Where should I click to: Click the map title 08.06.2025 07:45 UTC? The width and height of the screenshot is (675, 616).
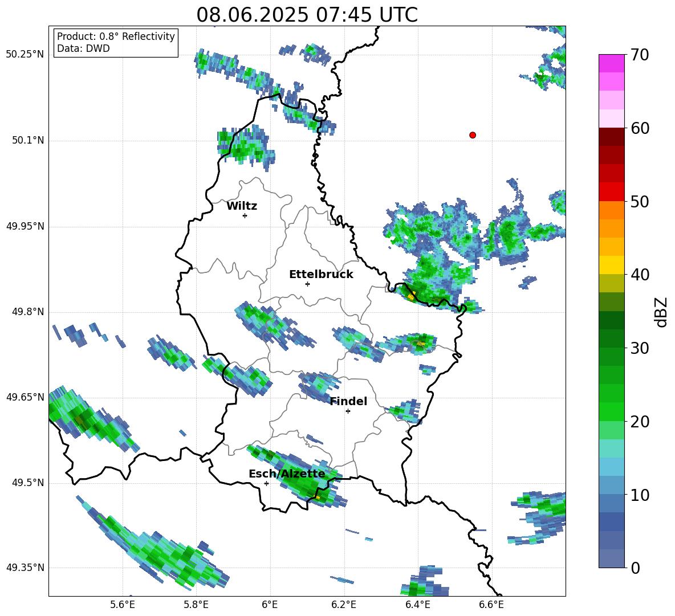point(307,15)
